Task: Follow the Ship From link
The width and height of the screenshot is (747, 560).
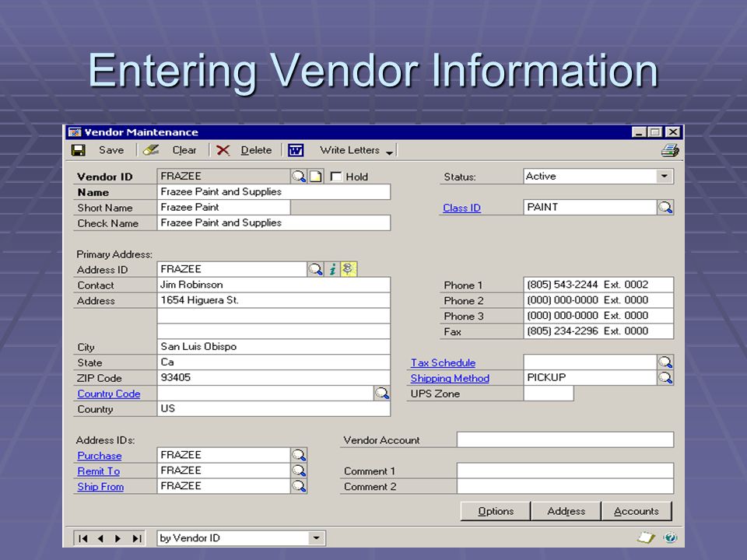Action: (100, 487)
